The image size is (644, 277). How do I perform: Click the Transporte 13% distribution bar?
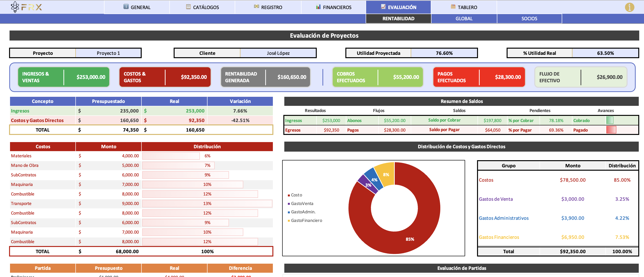(x=207, y=204)
